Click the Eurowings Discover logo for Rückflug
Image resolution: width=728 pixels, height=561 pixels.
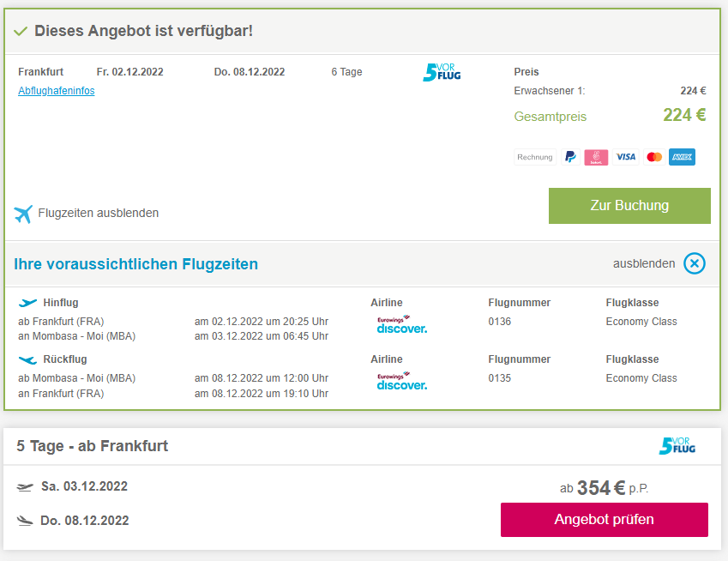coord(401,381)
